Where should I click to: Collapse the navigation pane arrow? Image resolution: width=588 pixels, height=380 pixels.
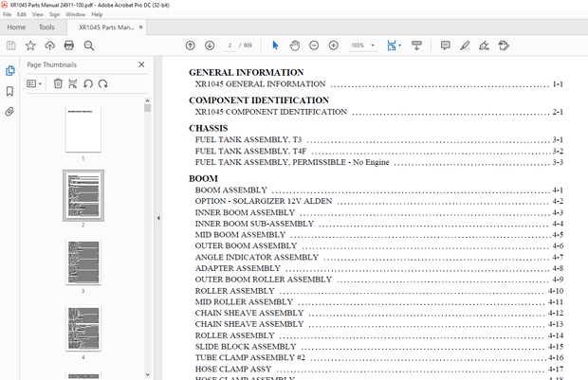click(x=158, y=218)
